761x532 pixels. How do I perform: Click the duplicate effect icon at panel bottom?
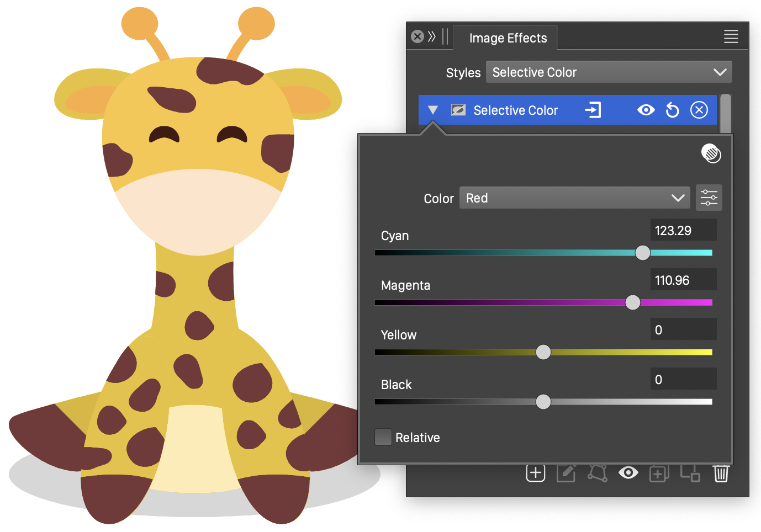click(659, 473)
